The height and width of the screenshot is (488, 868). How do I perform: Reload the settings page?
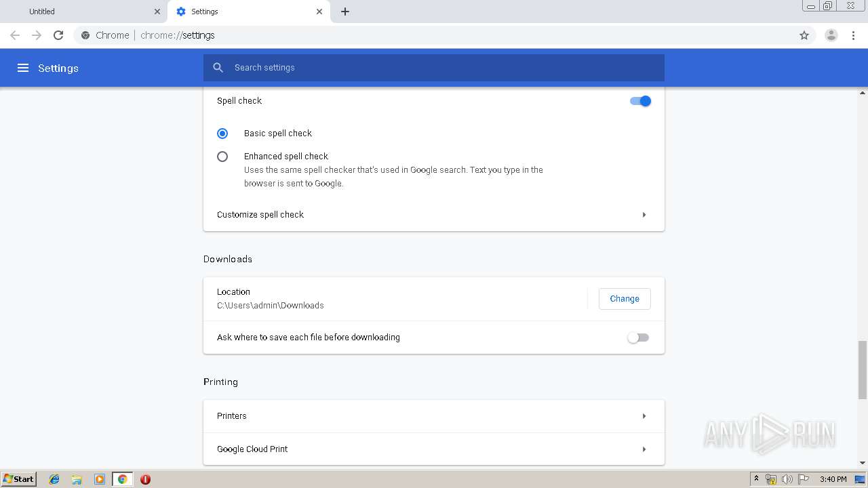click(x=58, y=35)
